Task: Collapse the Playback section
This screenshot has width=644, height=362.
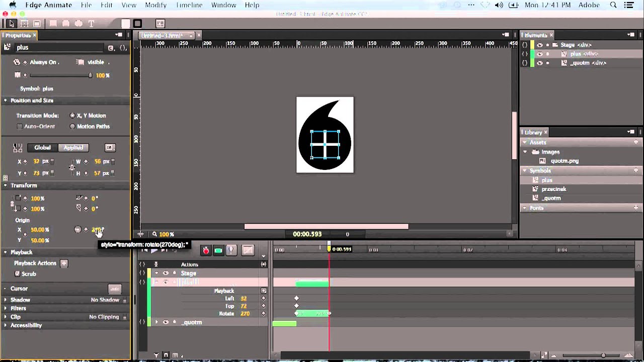Action: tap(6, 252)
